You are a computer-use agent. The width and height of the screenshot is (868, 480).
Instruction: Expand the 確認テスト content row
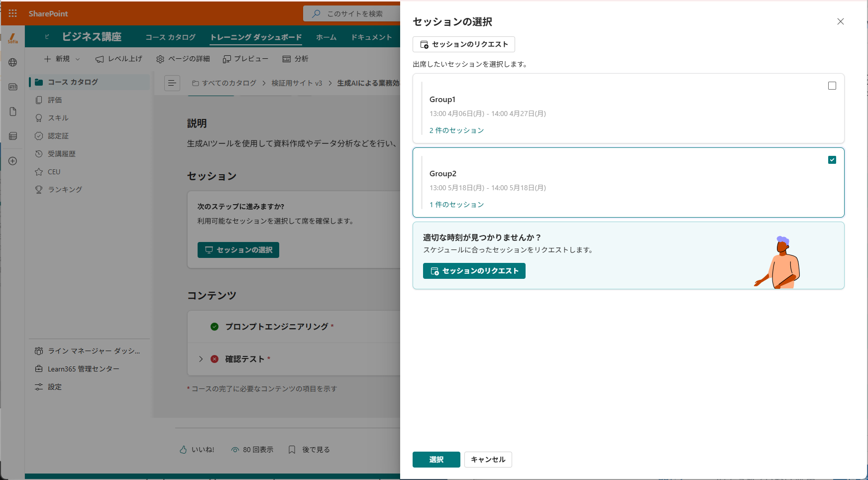(201, 359)
